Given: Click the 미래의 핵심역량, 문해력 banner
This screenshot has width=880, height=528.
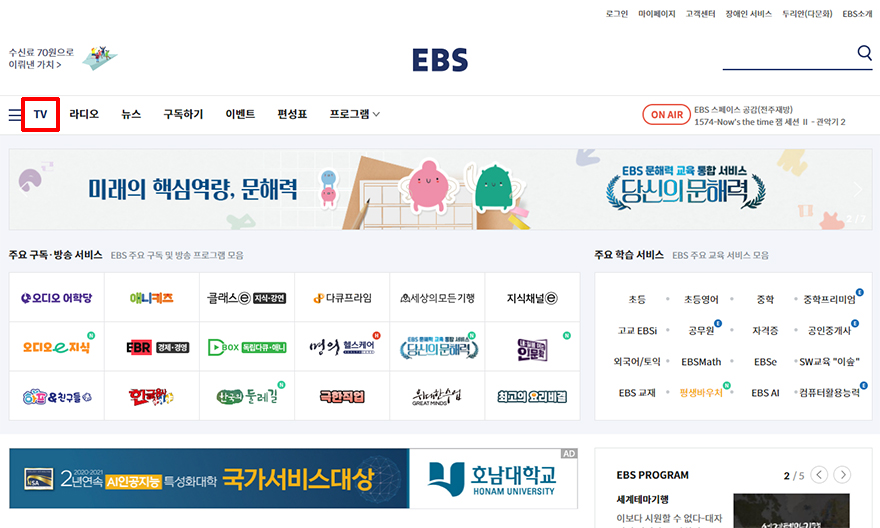Looking at the screenshot, I should click(x=441, y=189).
